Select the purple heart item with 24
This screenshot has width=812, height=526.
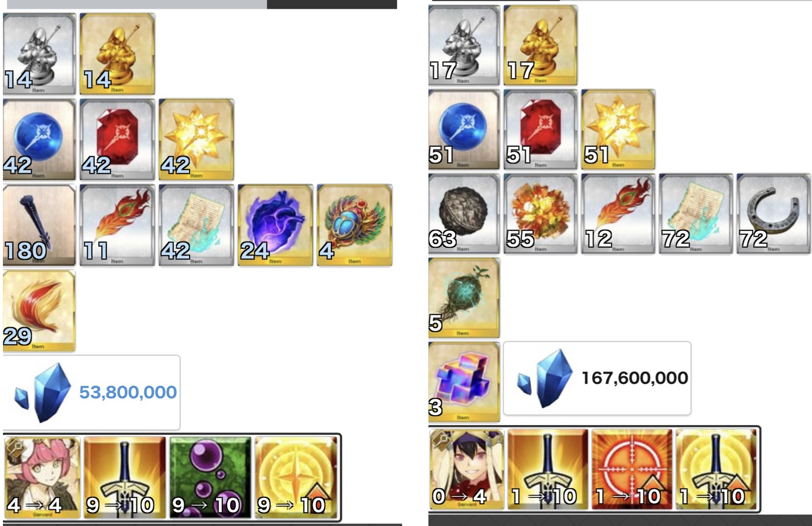tap(275, 225)
